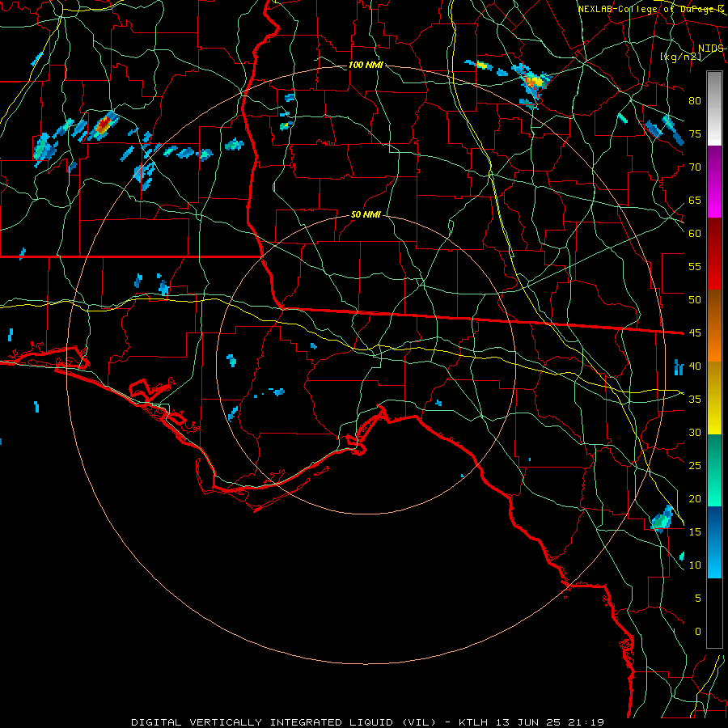This screenshot has width=728, height=728.
Task: Click the yellow segment of the color scale
Action: point(714,398)
